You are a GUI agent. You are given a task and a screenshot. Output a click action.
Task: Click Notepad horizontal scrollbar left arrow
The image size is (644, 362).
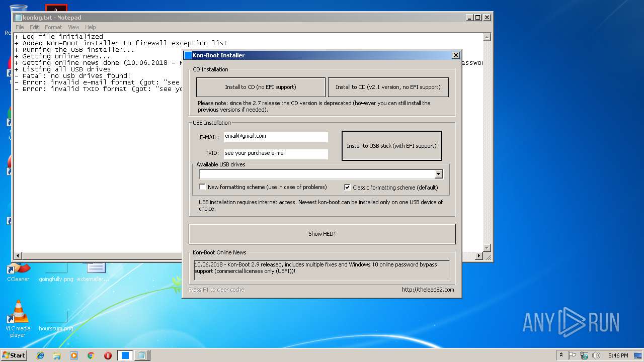[x=18, y=256]
